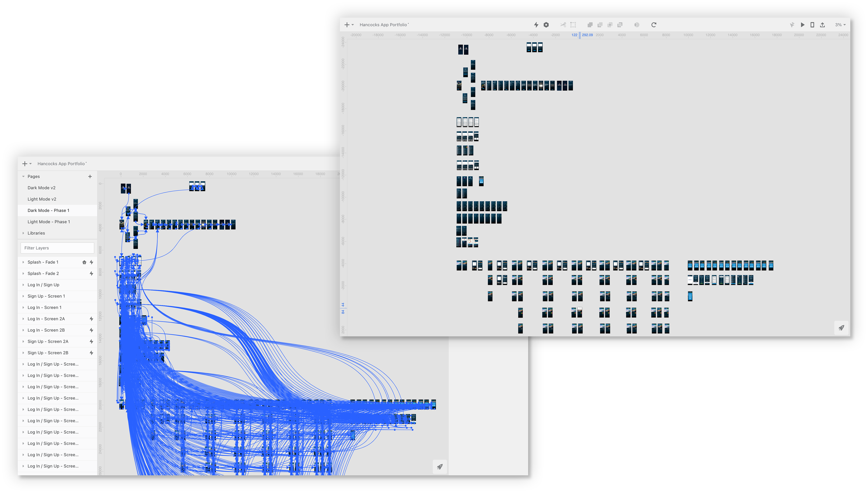868x493 pixels.
Task: Click the symbol hexagon toolbar icon
Action: pyautogui.click(x=546, y=25)
